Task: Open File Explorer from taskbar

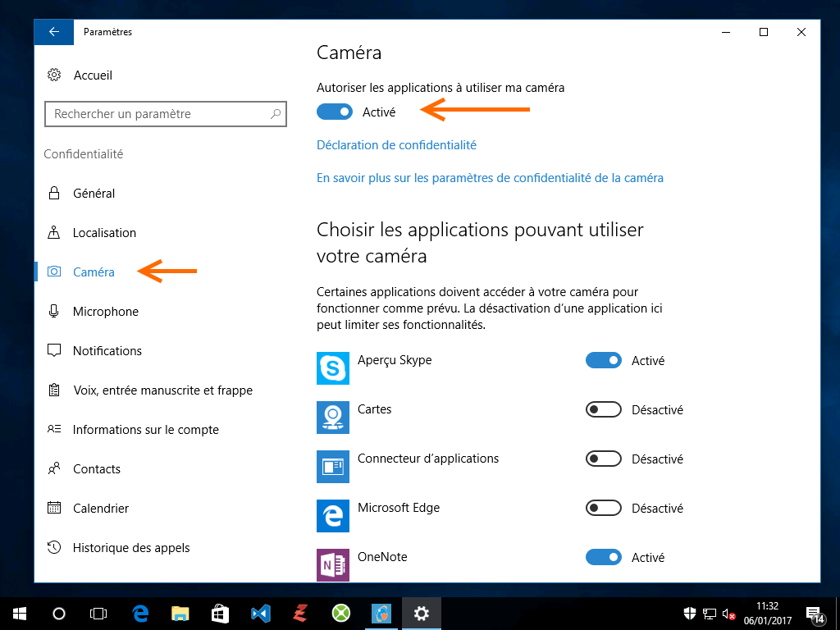Action: (180, 614)
